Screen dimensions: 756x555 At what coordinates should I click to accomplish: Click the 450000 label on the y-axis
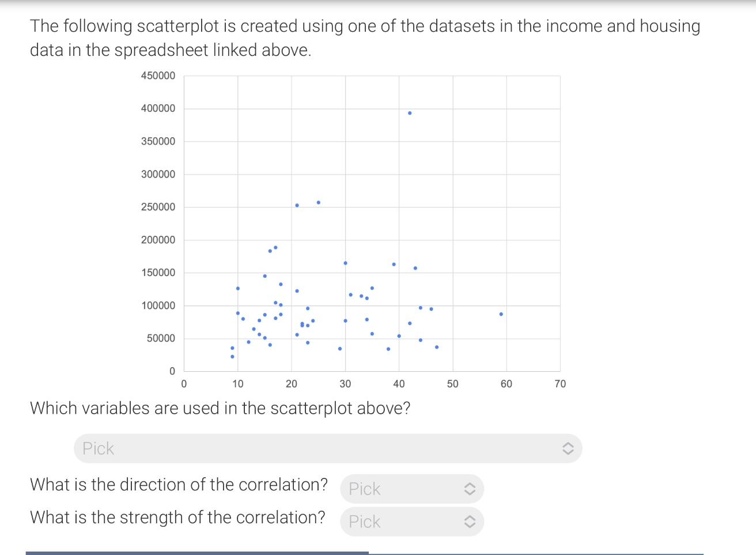(158, 75)
